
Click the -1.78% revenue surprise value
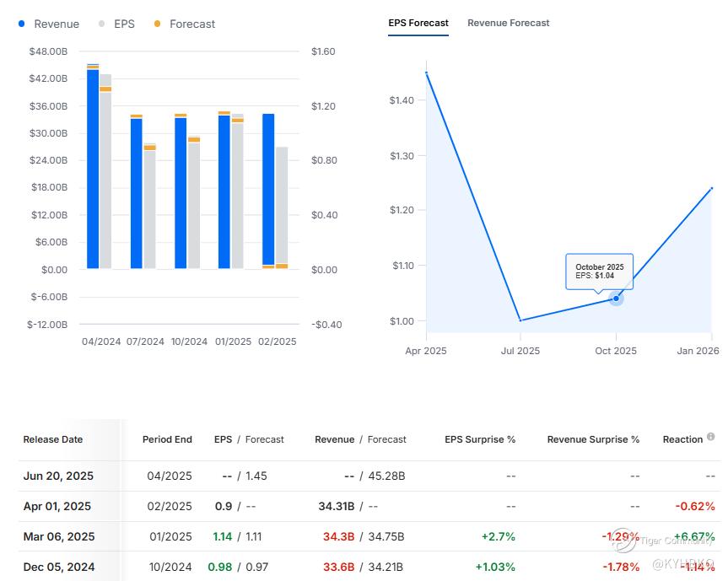point(621,567)
